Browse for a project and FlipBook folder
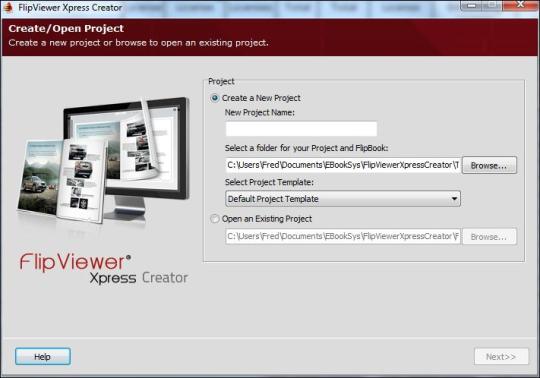Image resolution: width=540 pixels, height=378 pixels. [489, 165]
